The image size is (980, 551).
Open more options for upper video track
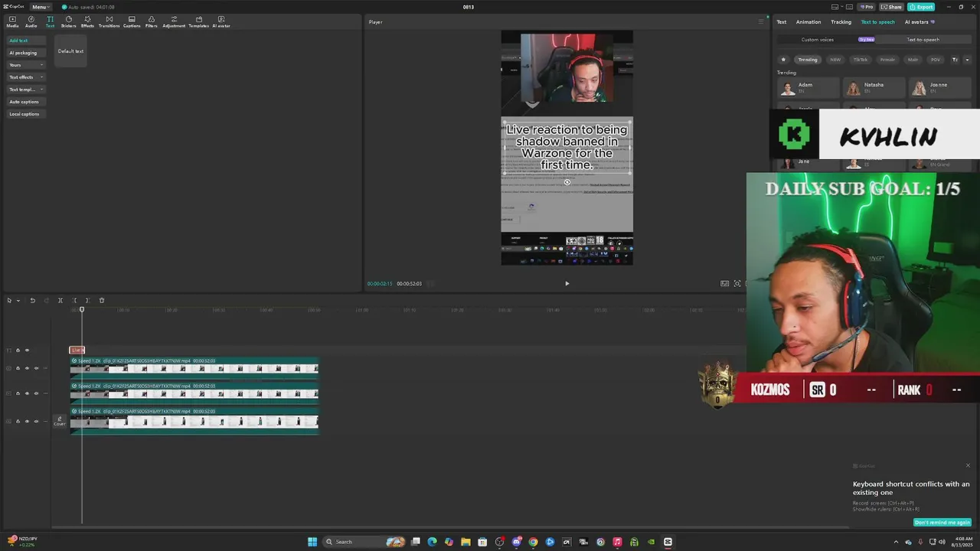[x=45, y=368]
